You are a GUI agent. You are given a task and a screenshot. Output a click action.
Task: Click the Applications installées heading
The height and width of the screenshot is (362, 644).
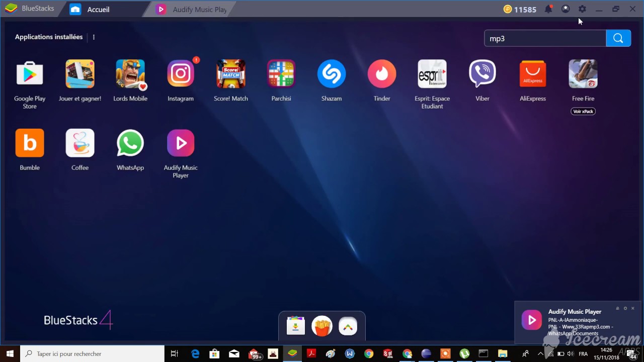[x=49, y=37]
